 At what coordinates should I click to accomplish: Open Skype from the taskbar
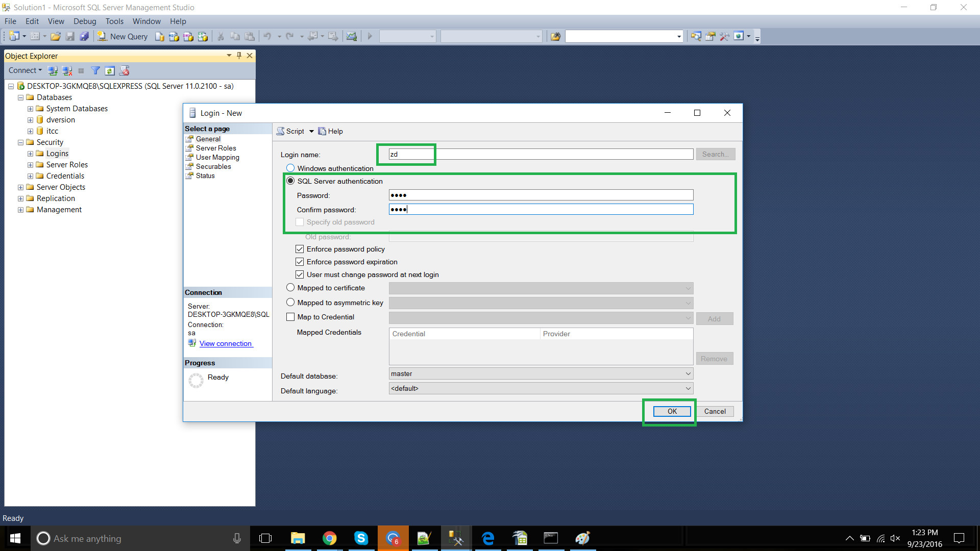361,538
